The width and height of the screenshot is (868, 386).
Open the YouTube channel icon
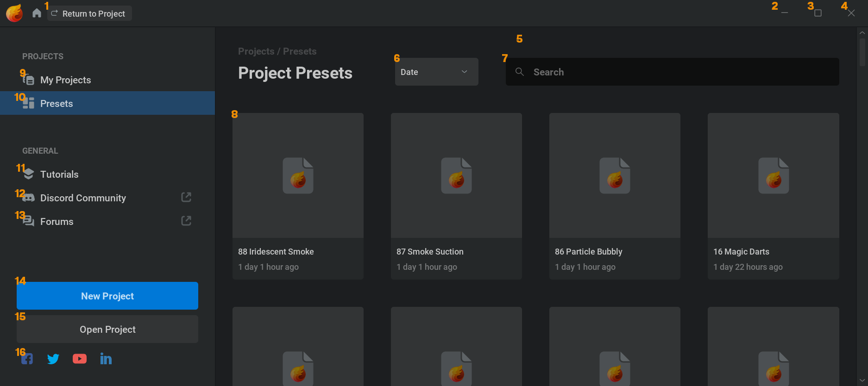tap(80, 359)
